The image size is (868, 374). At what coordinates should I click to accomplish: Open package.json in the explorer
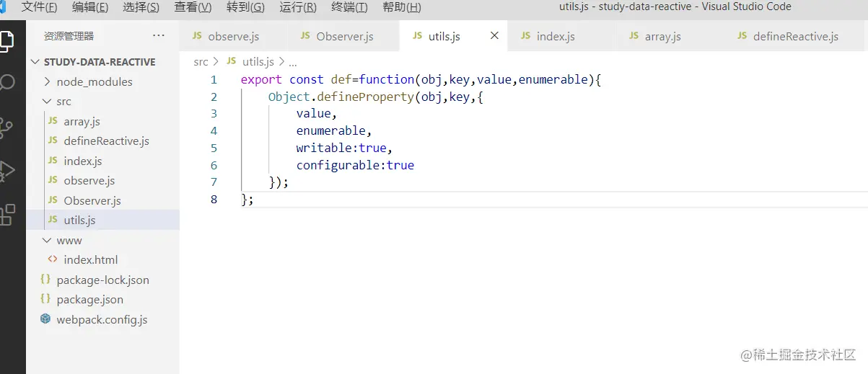point(102,299)
